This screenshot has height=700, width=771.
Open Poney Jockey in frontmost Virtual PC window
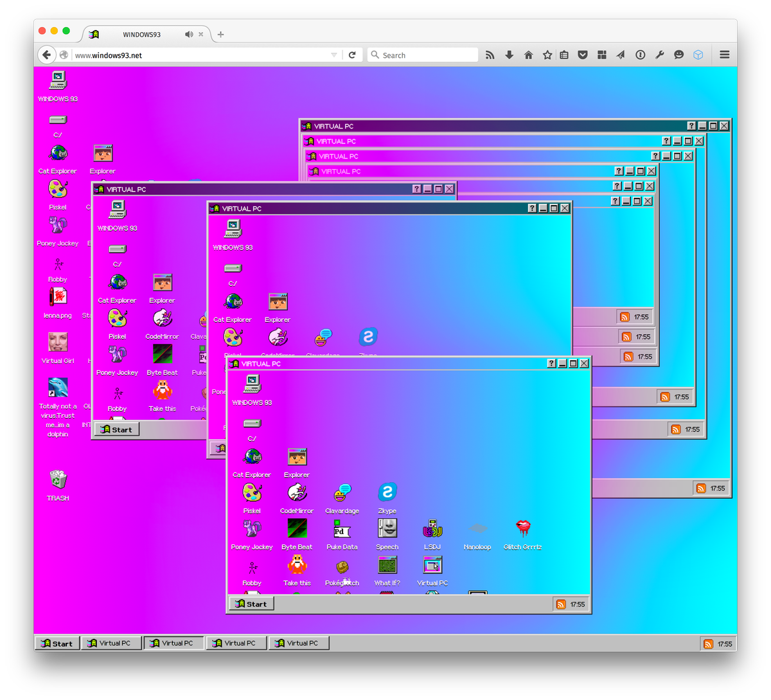(x=252, y=528)
